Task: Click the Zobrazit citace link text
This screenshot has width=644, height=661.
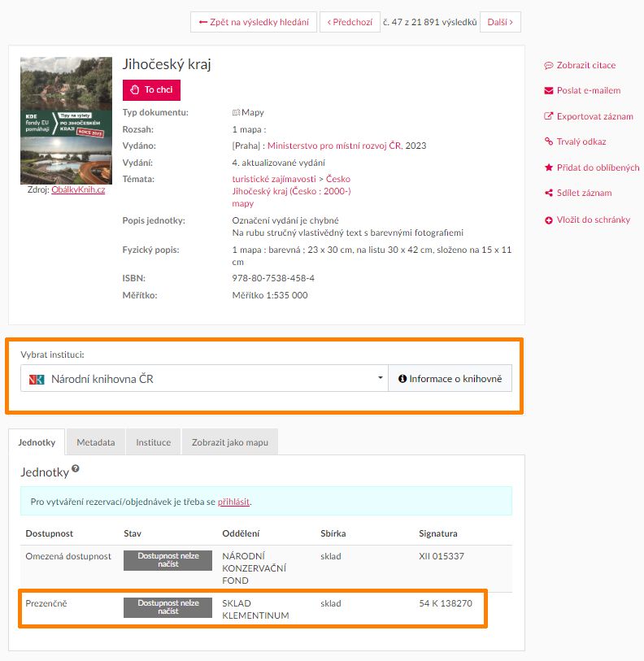Action: (585, 65)
